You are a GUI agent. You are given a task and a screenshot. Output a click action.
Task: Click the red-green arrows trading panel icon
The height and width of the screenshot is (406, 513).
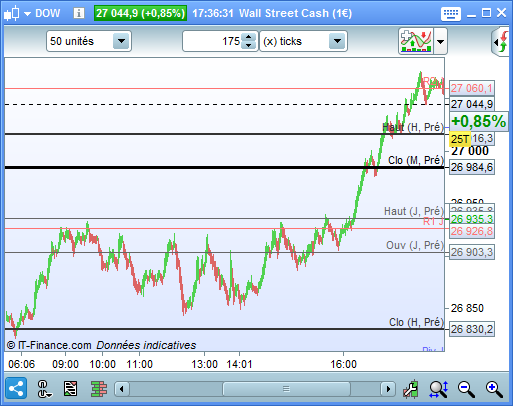click(x=501, y=42)
